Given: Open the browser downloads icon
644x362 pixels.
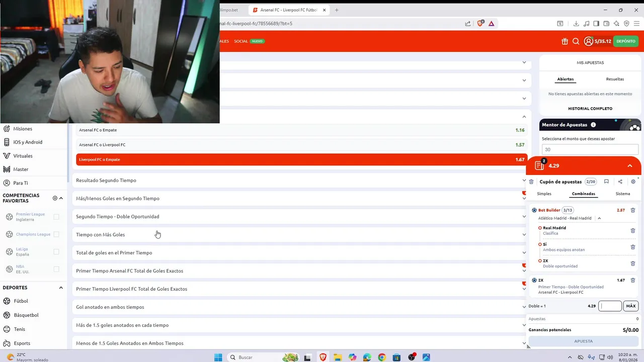Looking at the screenshot, I should [x=576, y=23].
